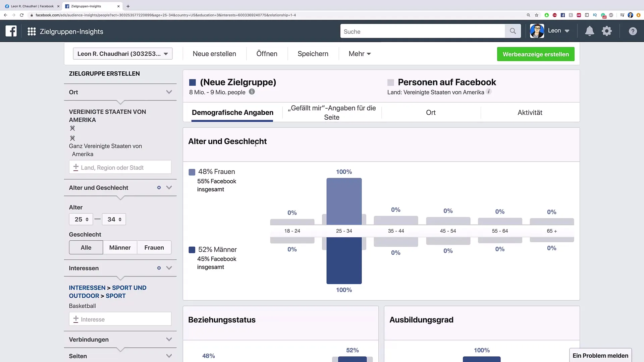Switch to the Ort tab
Viewport: 644px width, 362px height.
431,113
